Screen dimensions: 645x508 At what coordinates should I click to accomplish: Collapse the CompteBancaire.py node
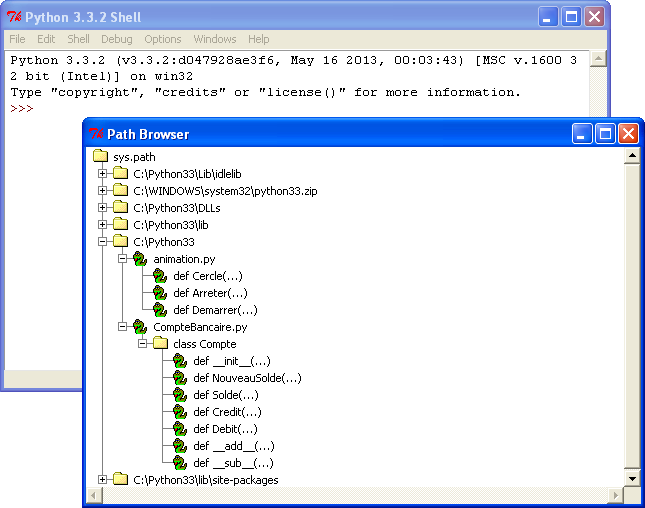tap(123, 327)
